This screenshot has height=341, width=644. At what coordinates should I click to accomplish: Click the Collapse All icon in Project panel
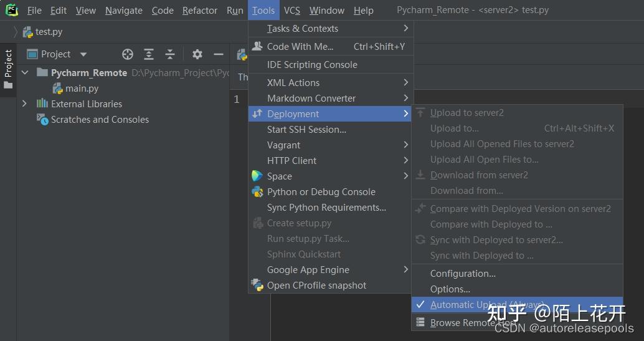[170, 54]
